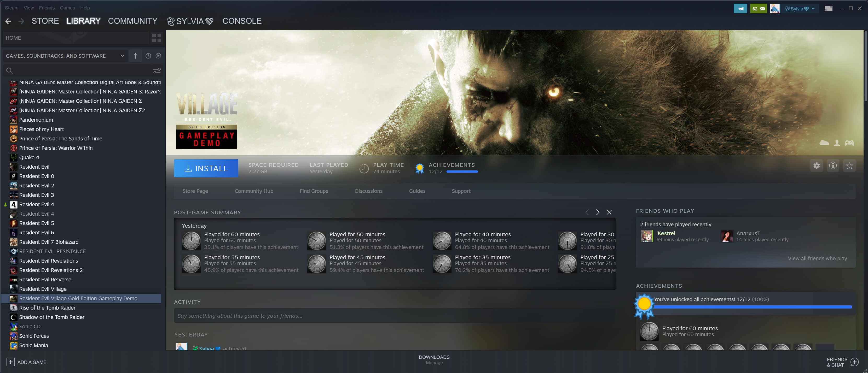This screenshot has height=373, width=868.
Task: Toggle library sort order arrow
Action: click(135, 56)
